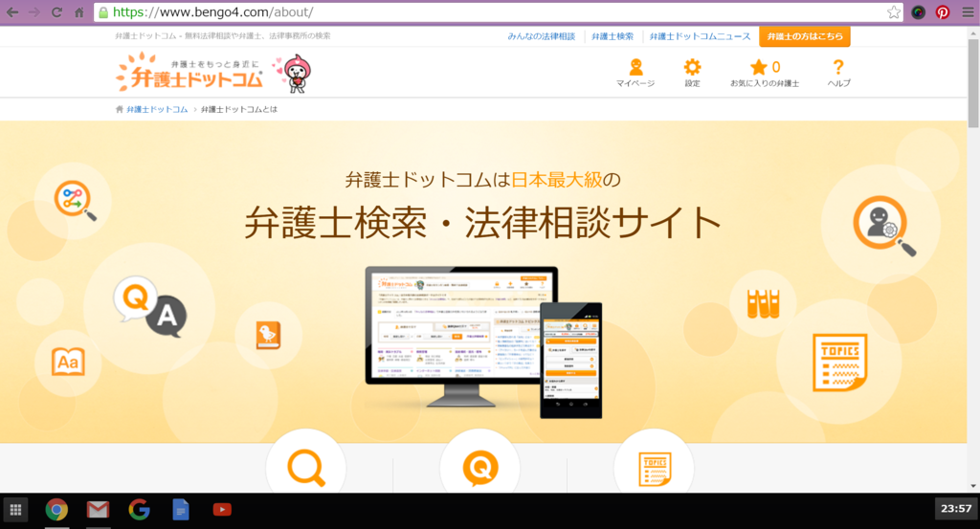Click the Q&A speech bubbles icon
This screenshot has height=529, width=980.
click(150, 307)
